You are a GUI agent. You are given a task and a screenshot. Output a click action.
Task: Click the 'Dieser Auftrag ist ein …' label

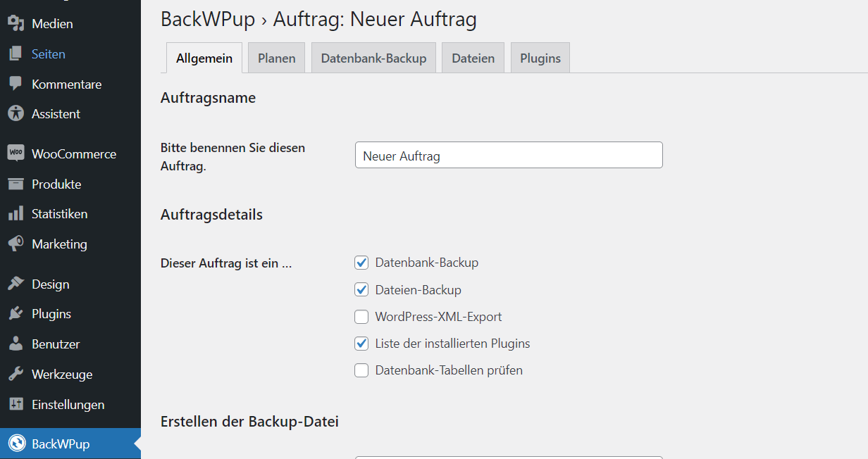pos(226,264)
